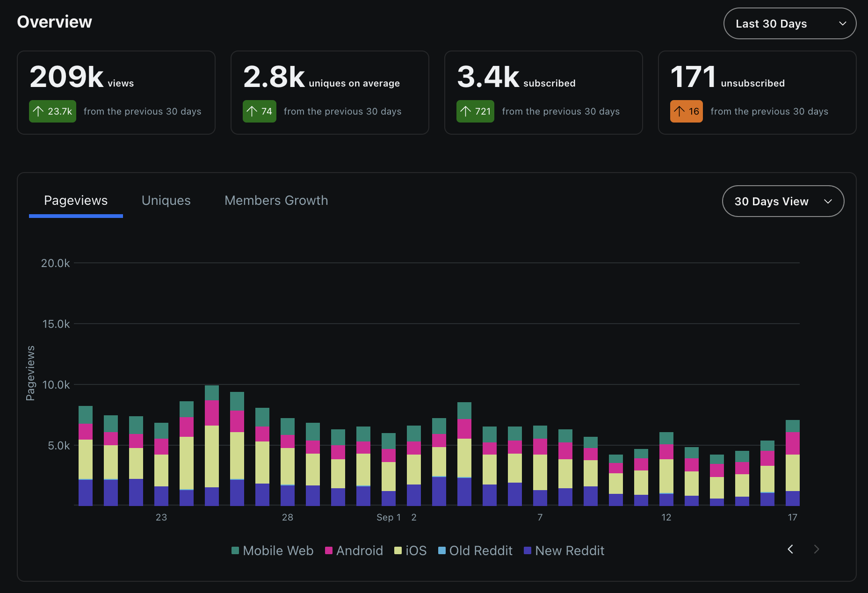868x593 pixels.
Task: Click the 74 uniques increase badge
Action: 260,111
